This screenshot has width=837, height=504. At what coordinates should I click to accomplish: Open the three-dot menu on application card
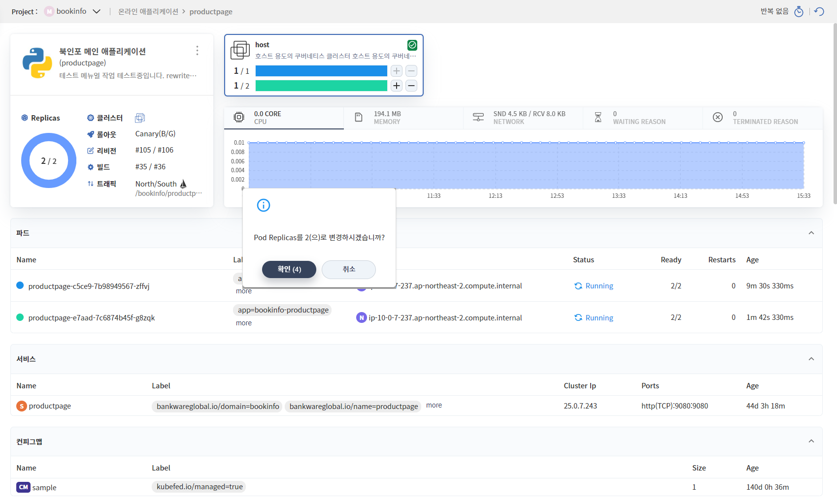coord(197,50)
